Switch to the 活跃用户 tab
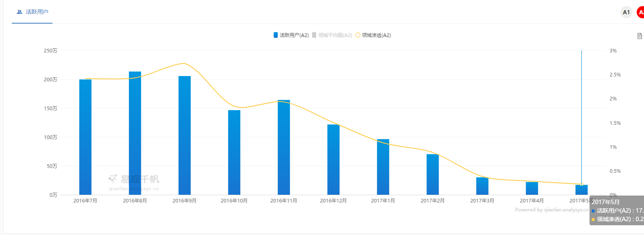644x235 pixels. (x=37, y=12)
